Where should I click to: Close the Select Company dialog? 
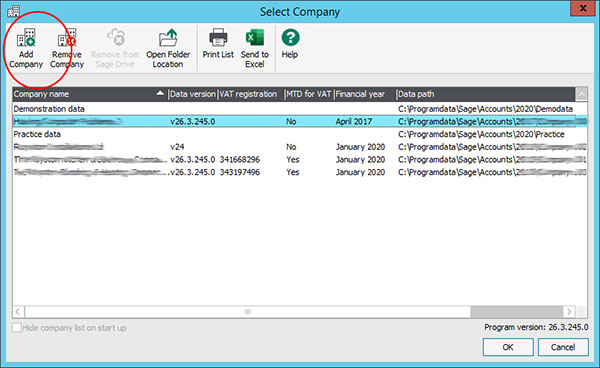[582, 8]
